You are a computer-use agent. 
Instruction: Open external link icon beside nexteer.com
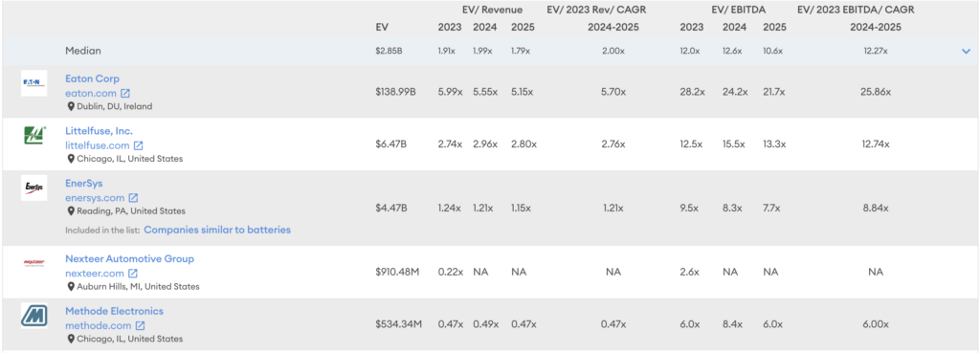click(x=132, y=273)
